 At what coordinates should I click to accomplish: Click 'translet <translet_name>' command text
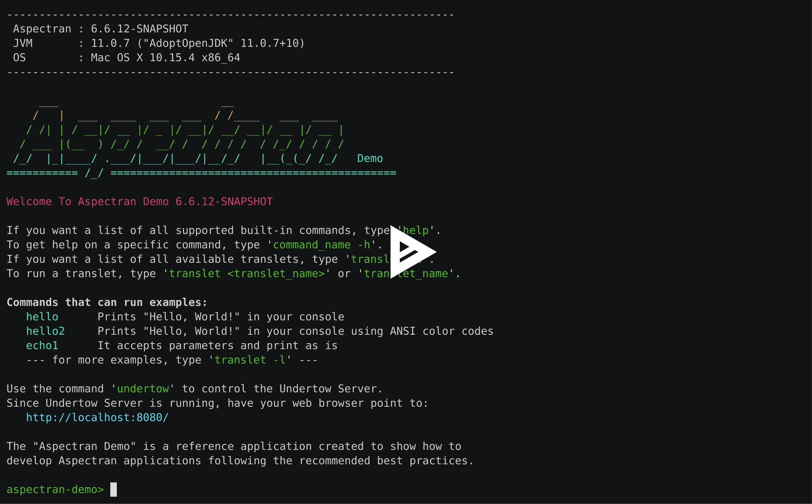point(247,273)
